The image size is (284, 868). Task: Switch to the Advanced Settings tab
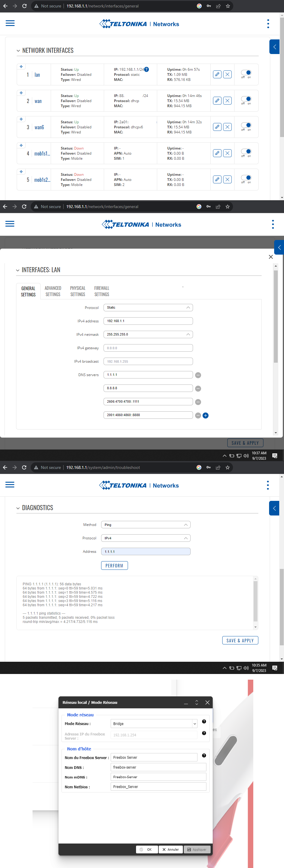[53, 291]
